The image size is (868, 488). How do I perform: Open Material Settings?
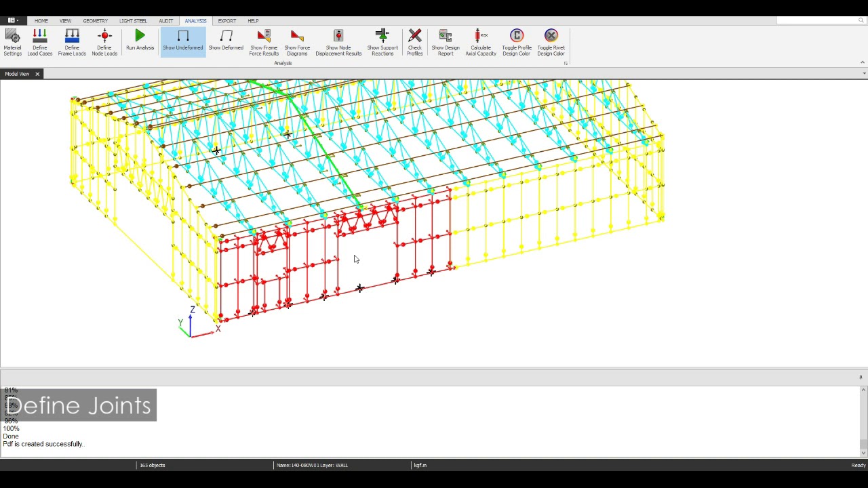[x=12, y=42]
